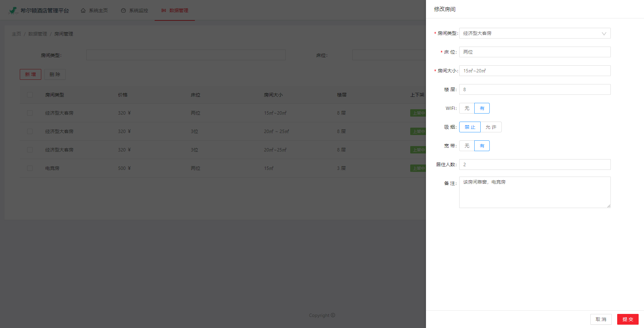Open the 房间类型 filter selector
Image resolution: width=644 pixels, height=328 pixels.
pos(186,55)
